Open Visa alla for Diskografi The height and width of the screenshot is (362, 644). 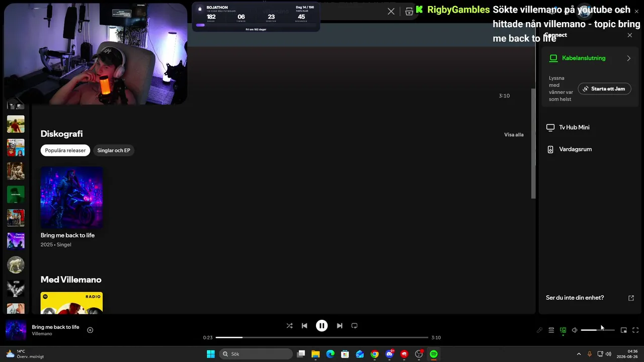point(514,135)
